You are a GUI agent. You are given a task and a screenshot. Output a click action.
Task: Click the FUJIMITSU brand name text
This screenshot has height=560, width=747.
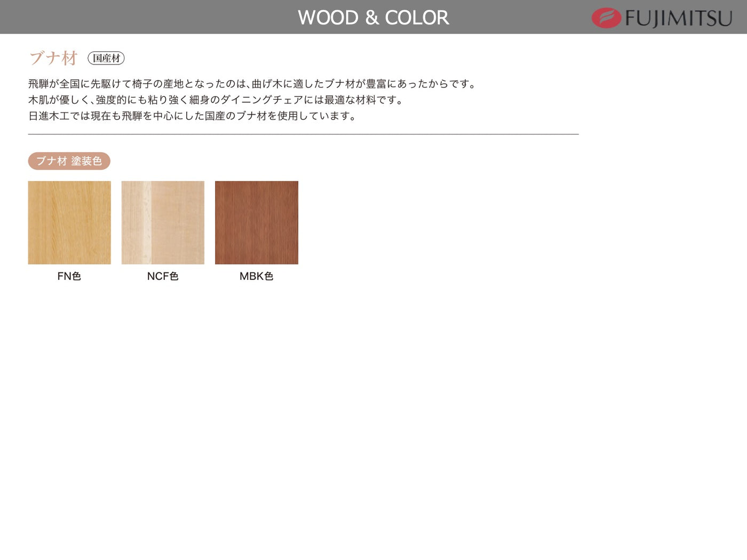click(679, 19)
